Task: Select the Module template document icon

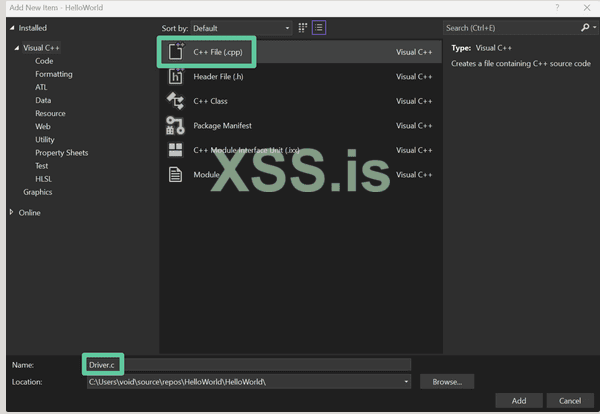Action: pos(175,174)
